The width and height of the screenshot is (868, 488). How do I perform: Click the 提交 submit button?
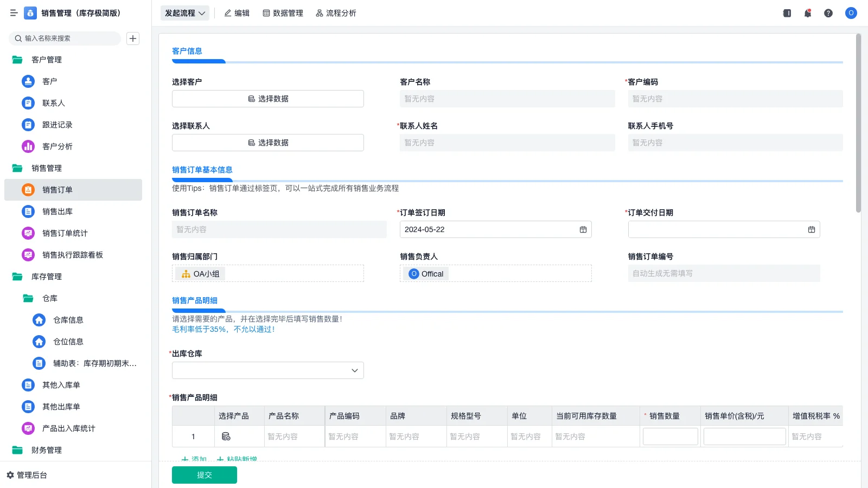204,474
